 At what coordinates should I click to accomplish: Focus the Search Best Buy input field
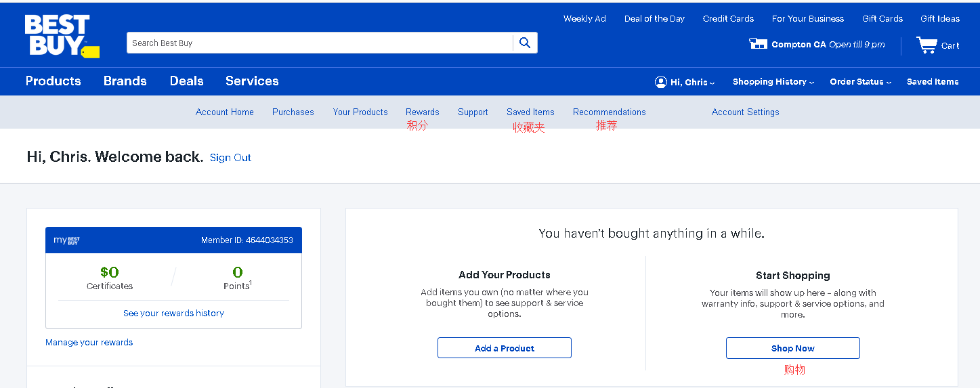[x=318, y=43]
